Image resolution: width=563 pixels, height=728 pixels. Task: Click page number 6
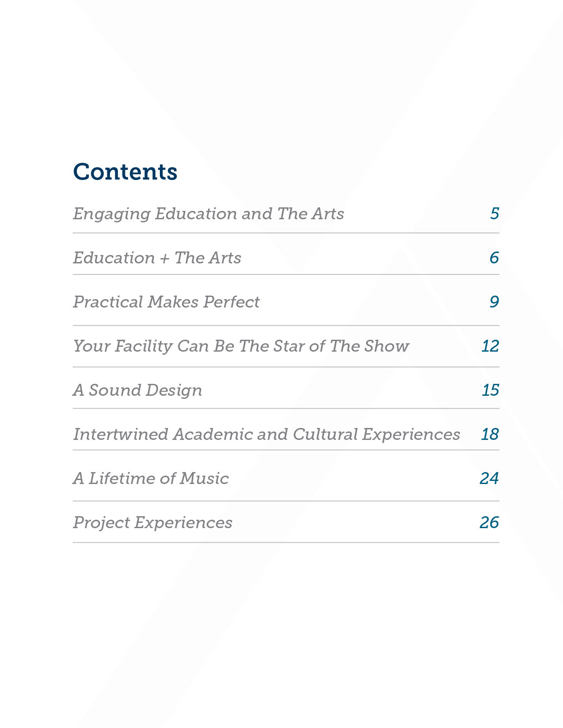pyautogui.click(x=494, y=258)
